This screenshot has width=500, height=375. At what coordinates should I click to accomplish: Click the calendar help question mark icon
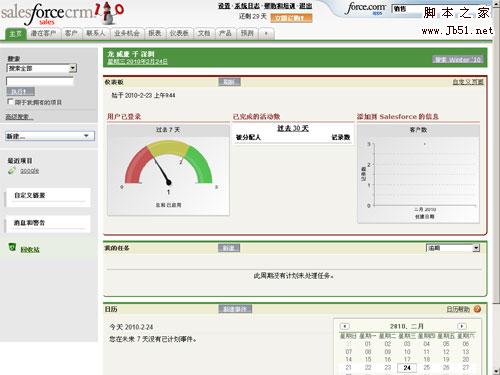point(477,309)
